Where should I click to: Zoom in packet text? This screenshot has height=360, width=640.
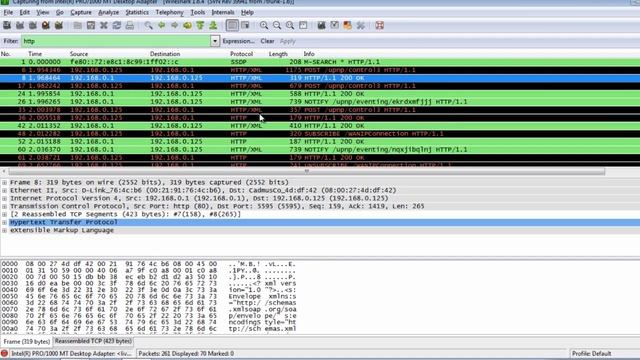(x=264, y=25)
